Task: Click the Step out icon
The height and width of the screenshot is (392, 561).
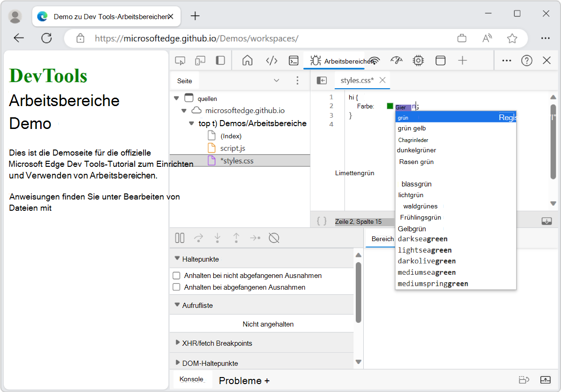Action: pyautogui.click(x=236, y=238)
